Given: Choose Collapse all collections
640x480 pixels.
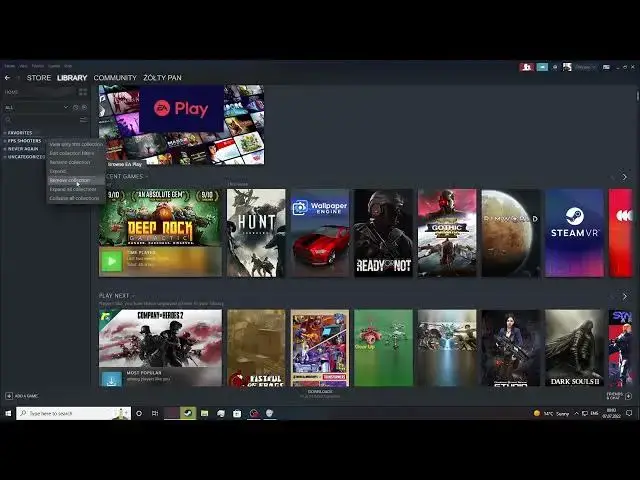Looking at the screenshot, I should pos(74,198).
